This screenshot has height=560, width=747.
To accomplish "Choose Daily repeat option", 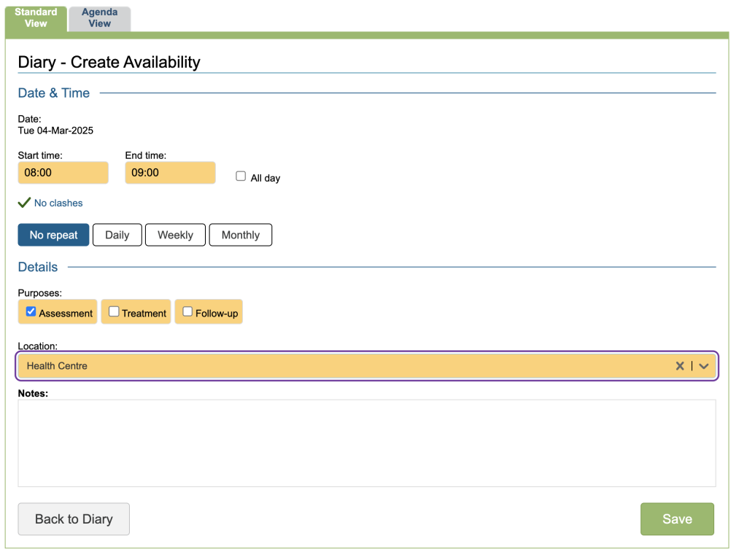I will point(117,235).
